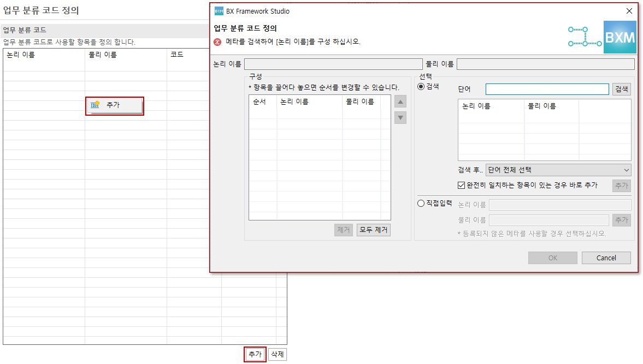
Task: Click the 검색 button next to 단어 field
Action: click(621, 89)
